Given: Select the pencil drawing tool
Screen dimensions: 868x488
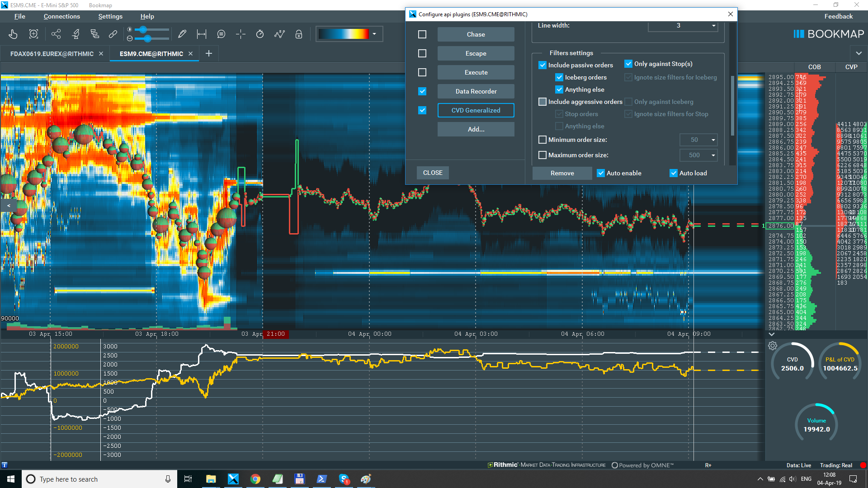Looking at the screenshot, I should 182,34.
